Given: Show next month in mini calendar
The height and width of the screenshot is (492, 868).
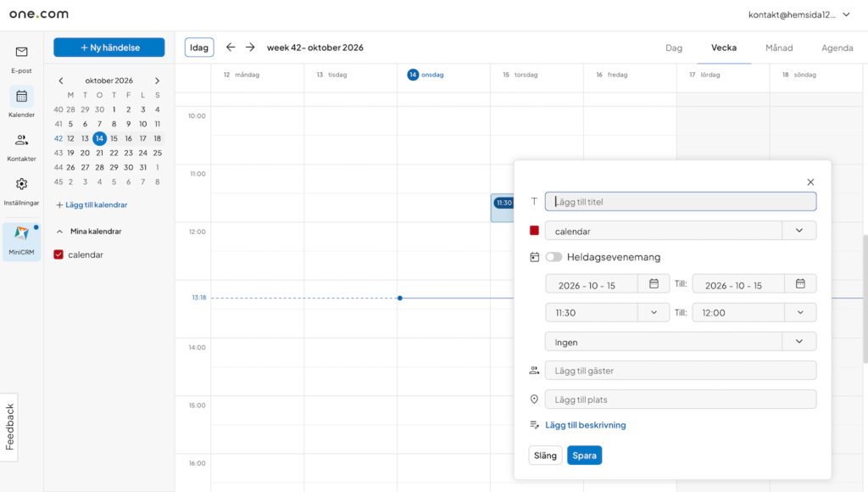Looking at the screenshot, I should coord(157,81).
